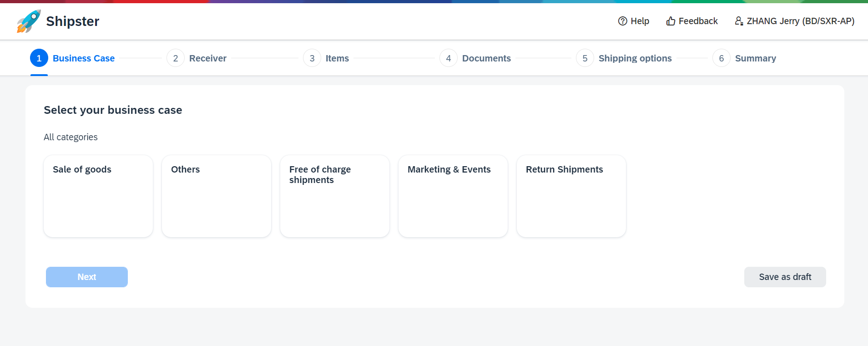The height and width of the screenshot is (346, 868).
Task: Select the Sale of goods card
Action: 98,196
